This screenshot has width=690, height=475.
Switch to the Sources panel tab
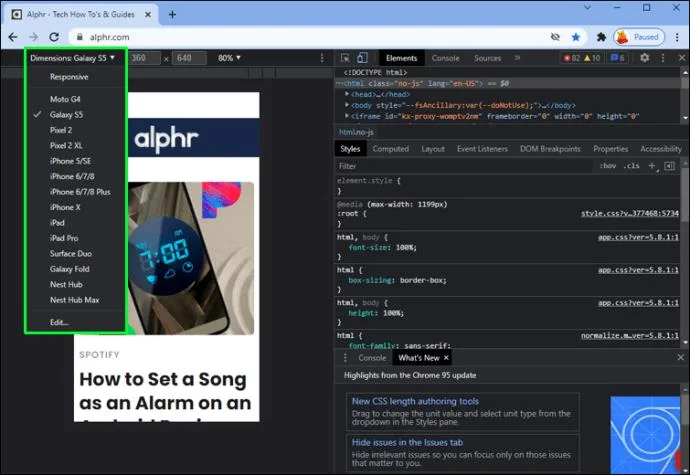[487, 58]
